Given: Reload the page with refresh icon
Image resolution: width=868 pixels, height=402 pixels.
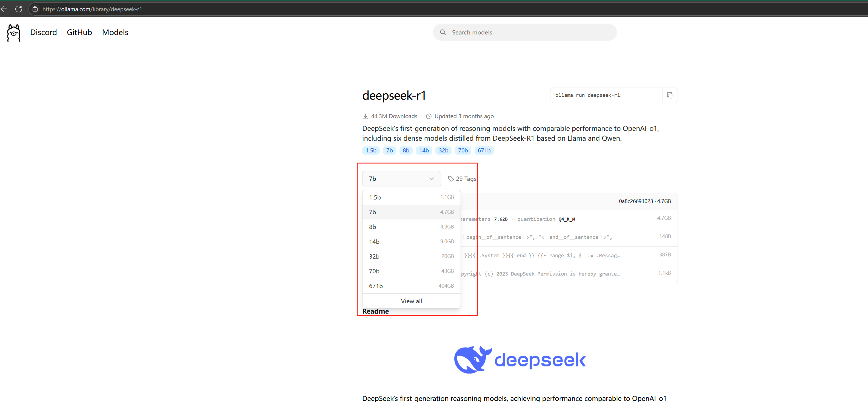Looking at the screenshot, I should 19,9.
